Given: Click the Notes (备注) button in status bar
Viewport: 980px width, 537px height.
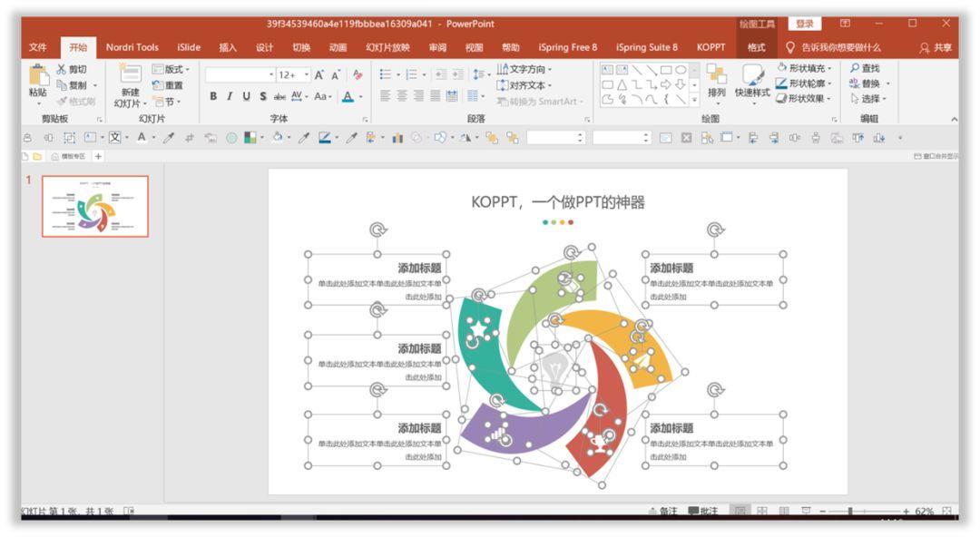Looking at the screenshot, I should (663, 512).
